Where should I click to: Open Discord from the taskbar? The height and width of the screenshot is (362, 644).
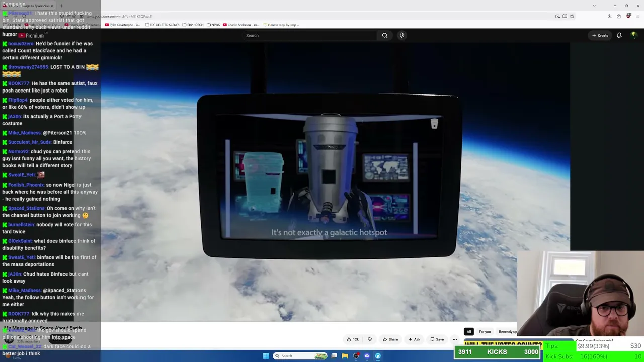(367, 356)
